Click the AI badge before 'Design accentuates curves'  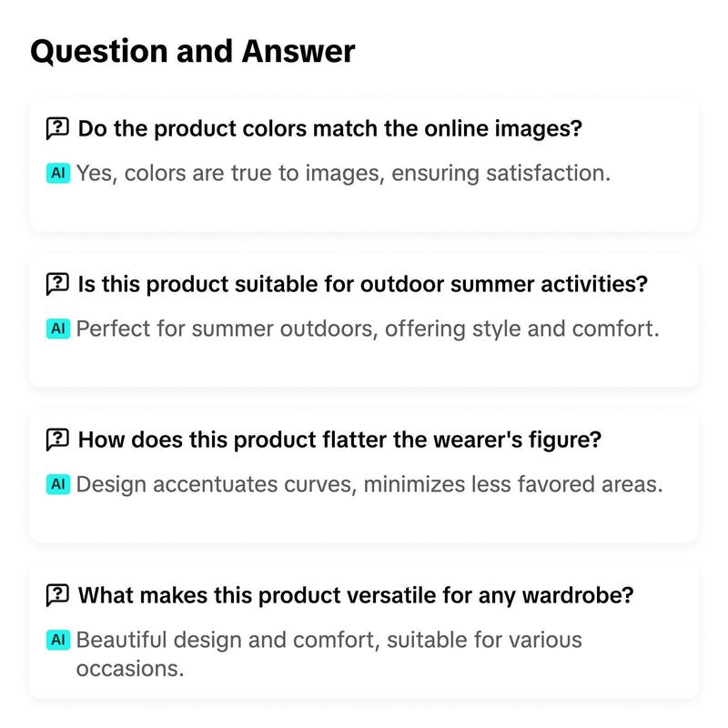[58, 484]
